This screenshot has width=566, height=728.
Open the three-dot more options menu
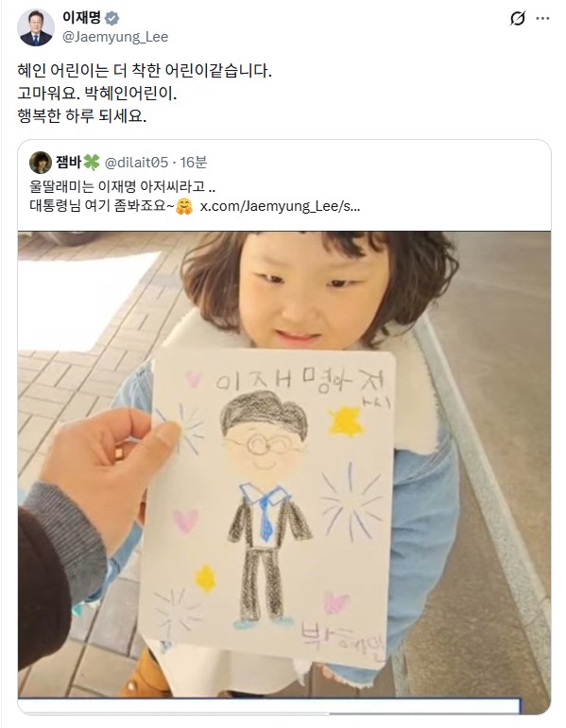(542, 19)
